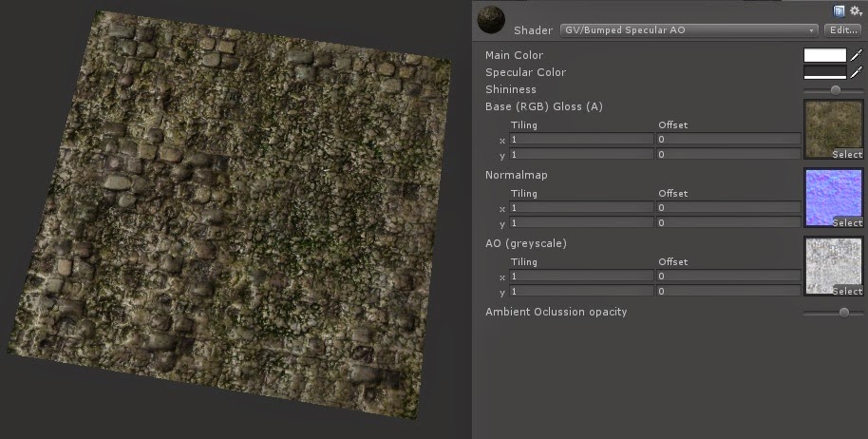Image resolution: width=868 pixels, height=439 pixels.
Task: Click the Specular Color label
Action: pyautogui.click(x=525, y=72)
